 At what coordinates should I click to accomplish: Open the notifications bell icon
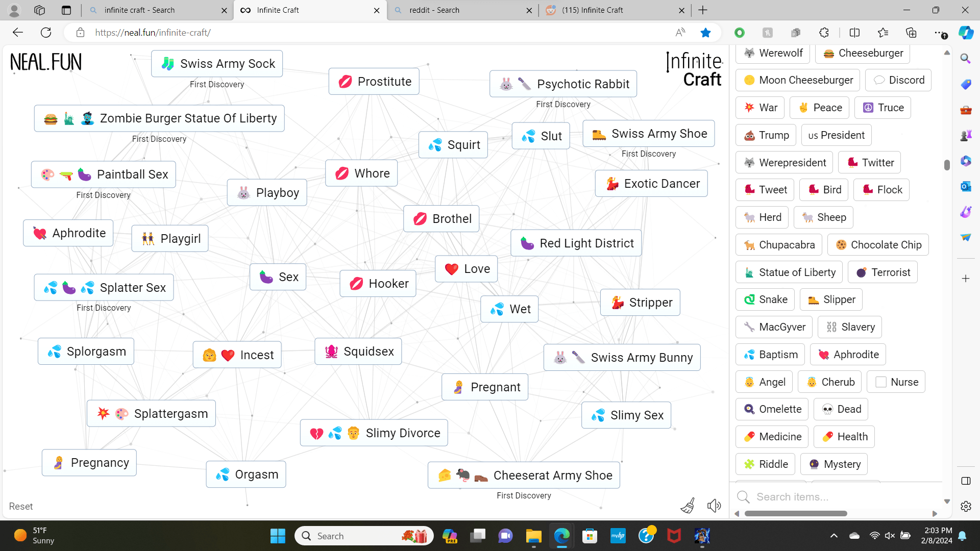pos(962,536)
